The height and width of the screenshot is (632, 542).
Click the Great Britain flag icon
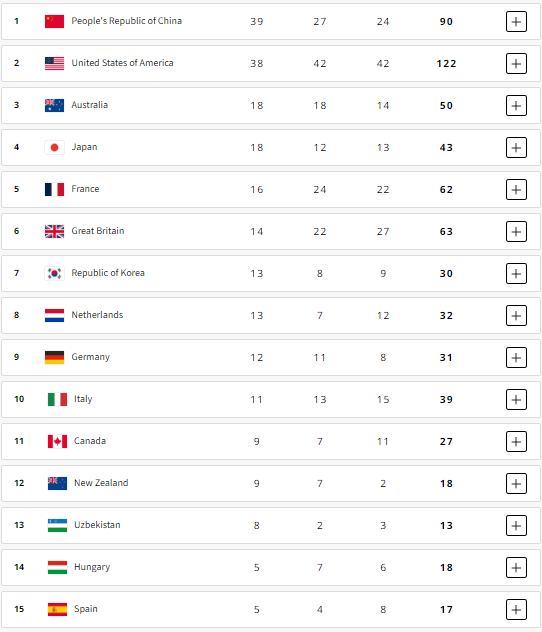click(x=54, y=231)
